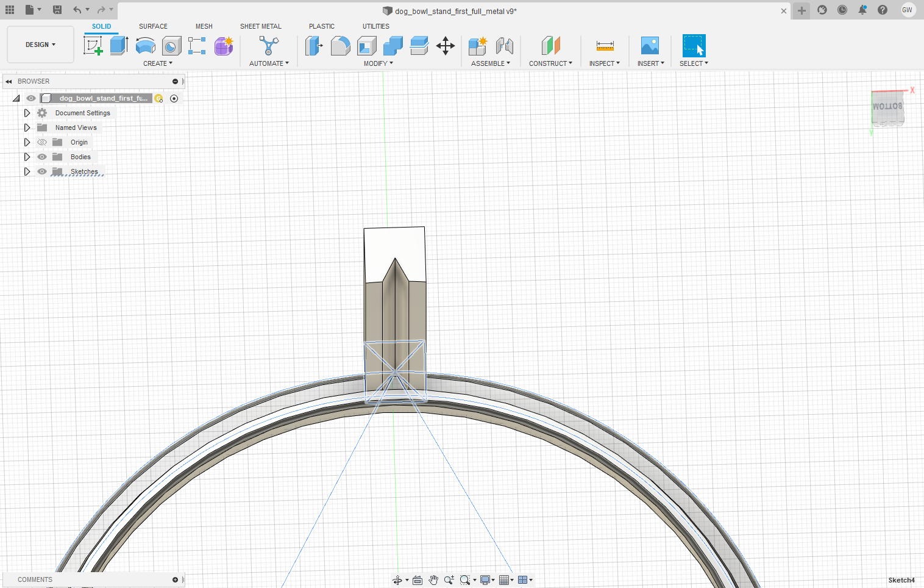Open the MODIFY dropdown menu

click(378, 63)
